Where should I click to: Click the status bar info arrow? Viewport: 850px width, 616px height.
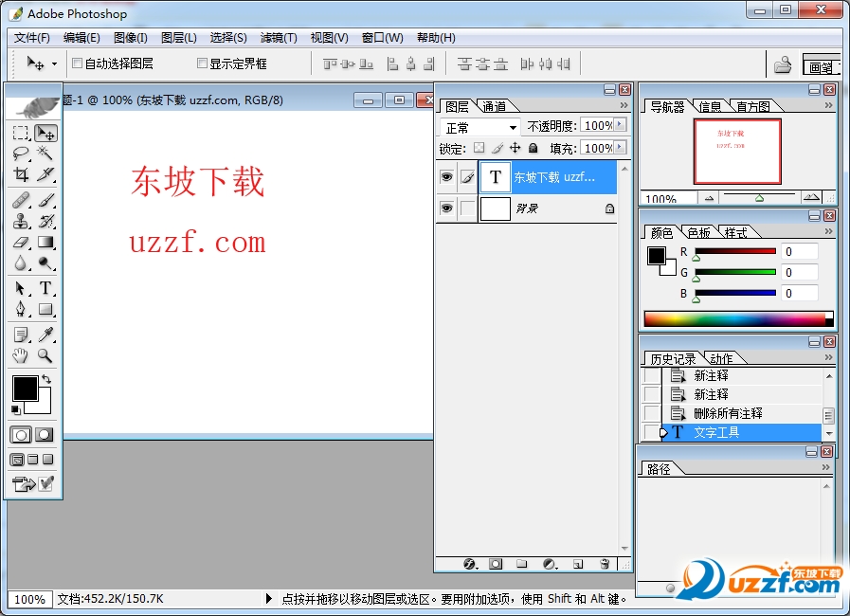(x=269, y=599)
